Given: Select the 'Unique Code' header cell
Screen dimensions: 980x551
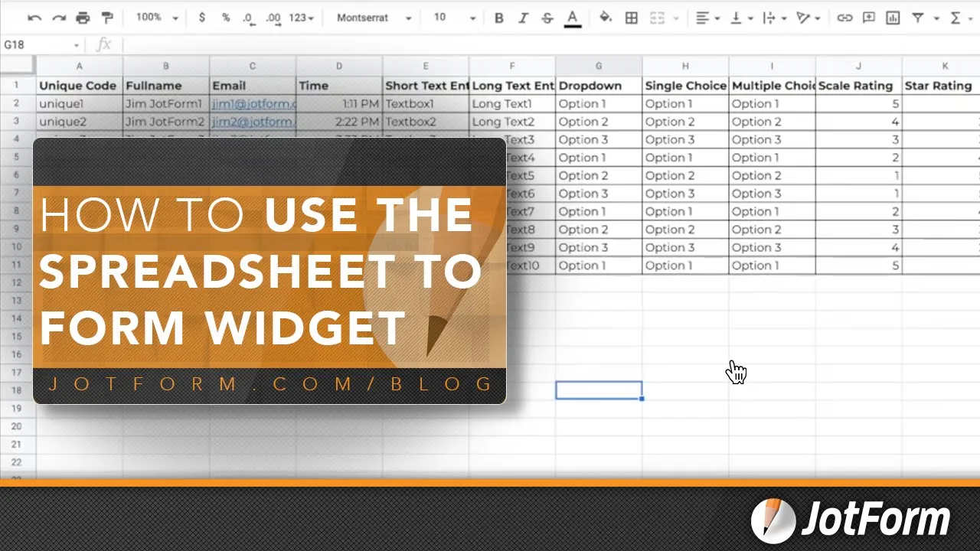Looking at the screenshot, I should (x=80, y=86).
